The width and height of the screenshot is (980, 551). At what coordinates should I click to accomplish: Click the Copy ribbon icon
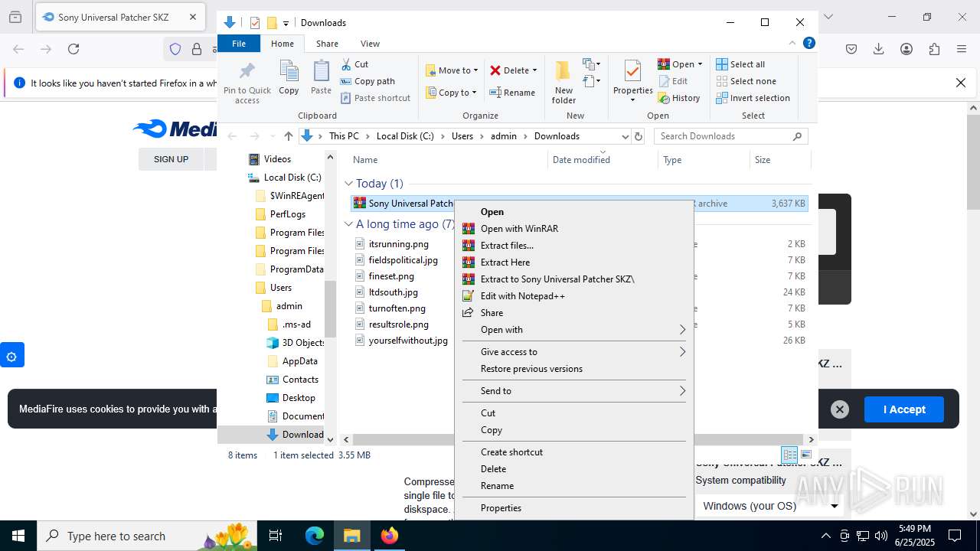click(x=289, y=78)
